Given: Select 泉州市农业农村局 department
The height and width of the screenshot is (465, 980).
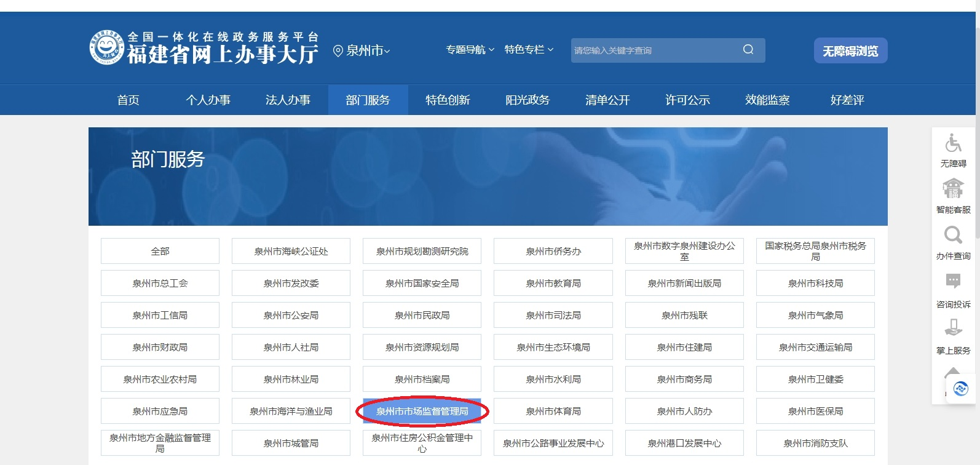Looking at the screenshot, I should point(160,379).
